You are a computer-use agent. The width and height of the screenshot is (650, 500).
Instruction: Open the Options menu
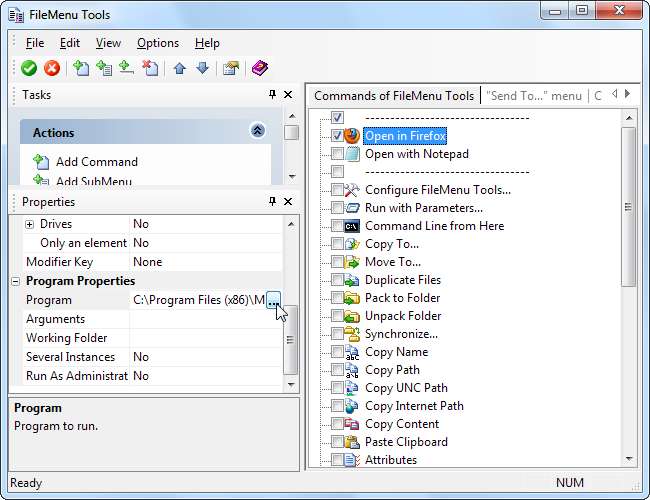158,43
